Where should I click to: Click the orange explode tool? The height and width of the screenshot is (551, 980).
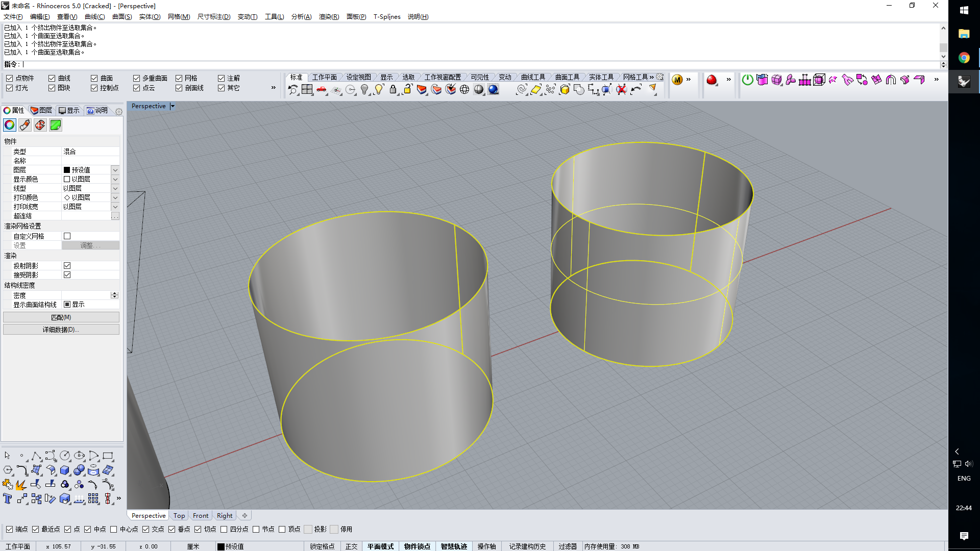click(x=22, y=484)
